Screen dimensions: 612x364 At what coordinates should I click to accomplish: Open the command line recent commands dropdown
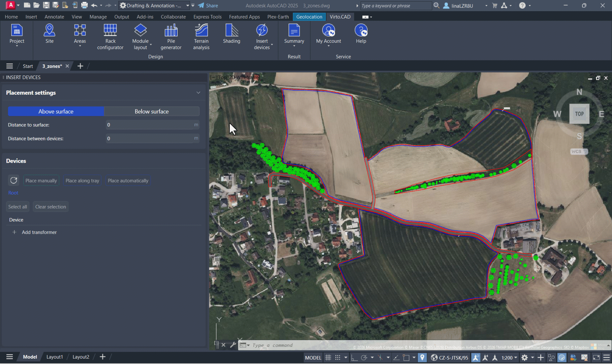tap(248, 345)
